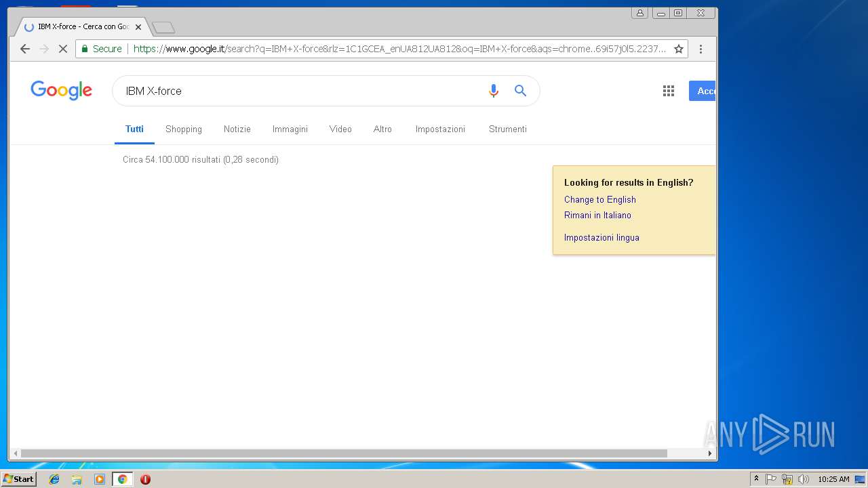
Task: Click the blue search magnifier icon
Action: point(520,91)
